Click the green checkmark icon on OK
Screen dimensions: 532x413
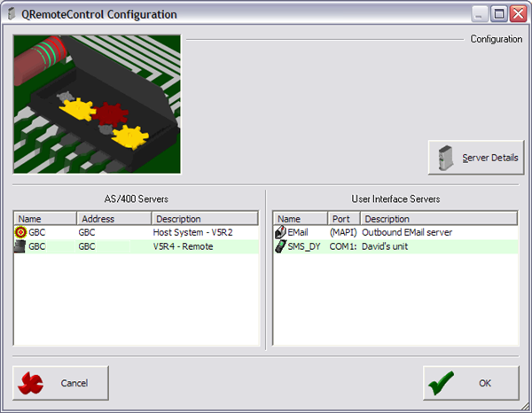pyautogui.click(x=442, y=383)
